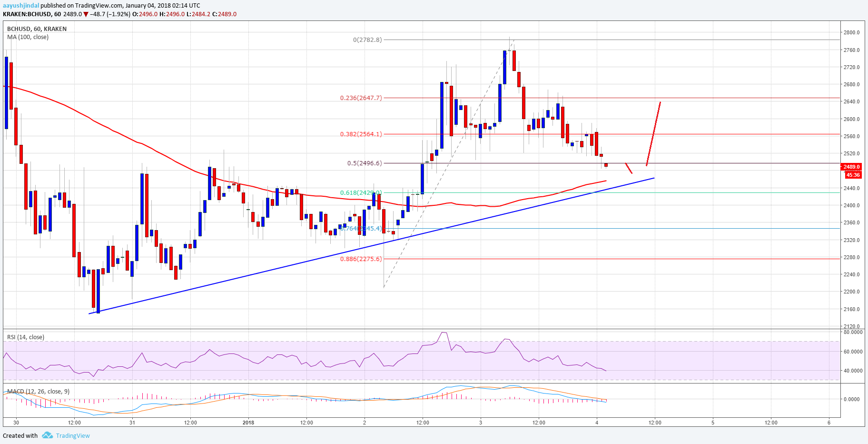Click the 0.5(2496.6) Fibonacci level label
868x444 pixels.
pyautogui.click(x=364, y=163)
